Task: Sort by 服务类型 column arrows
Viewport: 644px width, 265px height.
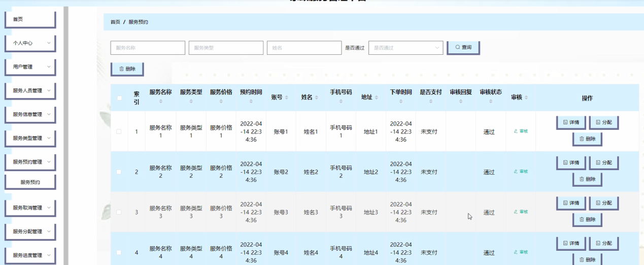Action: click(191, 102)
